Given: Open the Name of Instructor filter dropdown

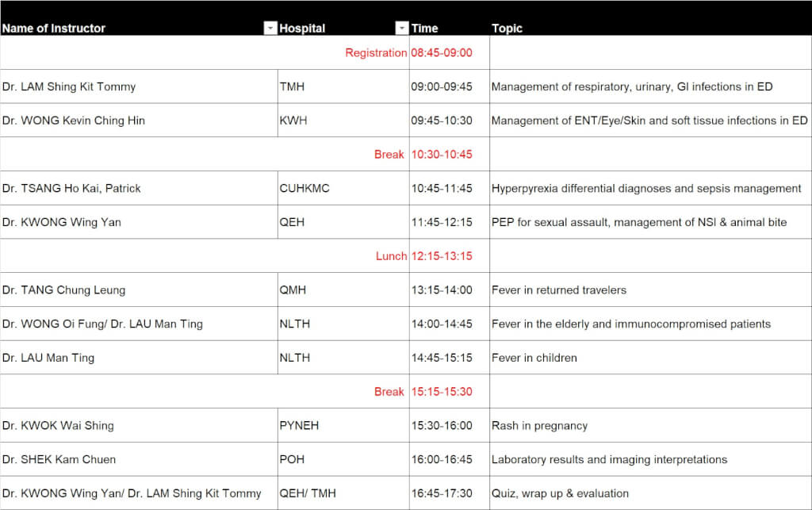Looking at the screenshot, I should tap(270, 29).
